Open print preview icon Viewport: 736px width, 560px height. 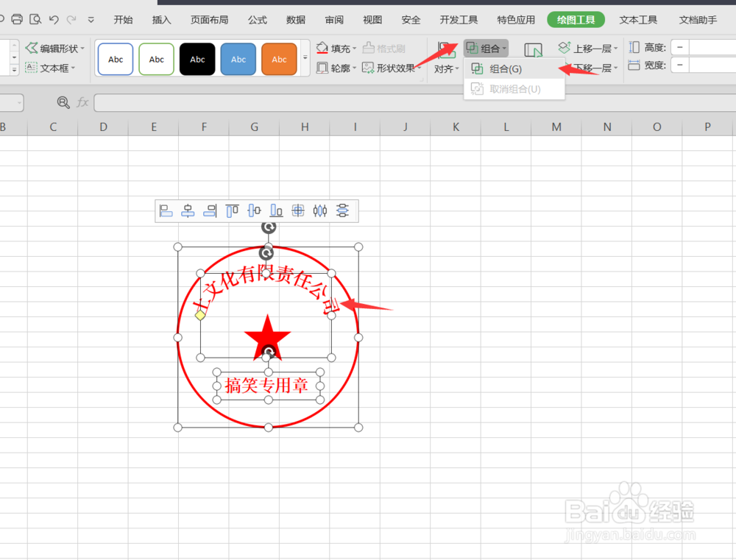click(x=35, y=19)
